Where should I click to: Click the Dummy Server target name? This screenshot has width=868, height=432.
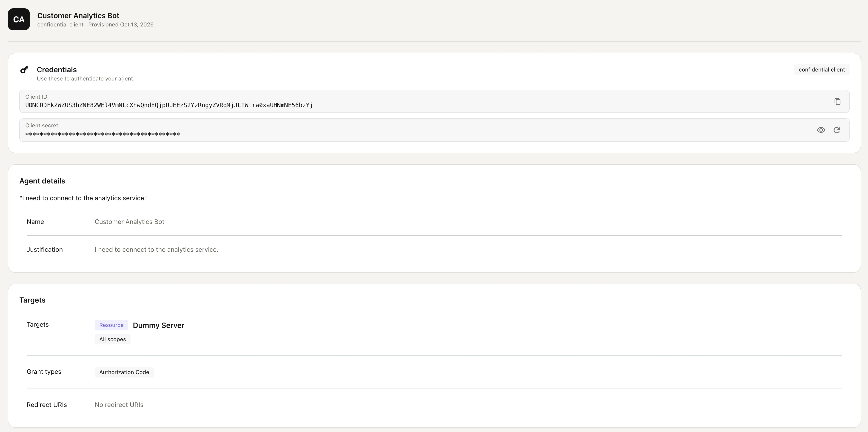[x=159, y=325]
